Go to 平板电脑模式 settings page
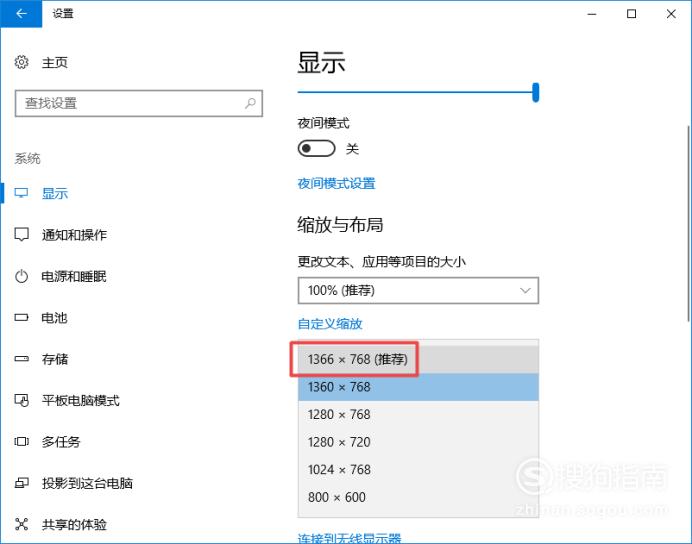This screenshot has height=544, width=692. [x=80, y=400]
